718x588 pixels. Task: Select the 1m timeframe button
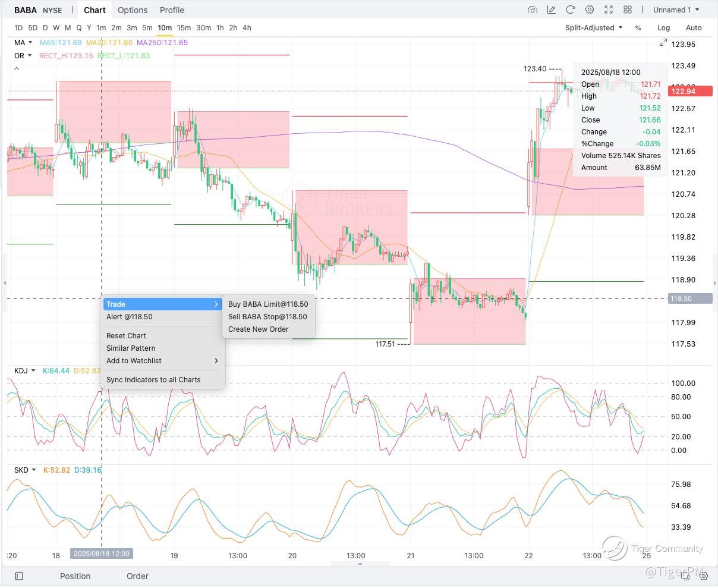coord(101,27)
